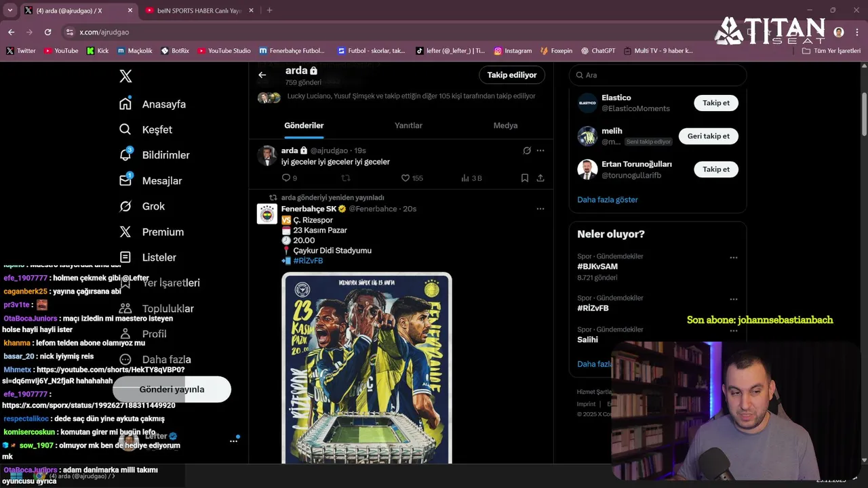Open Listeler page
The image size is (868, 488).
pos(148,257)
